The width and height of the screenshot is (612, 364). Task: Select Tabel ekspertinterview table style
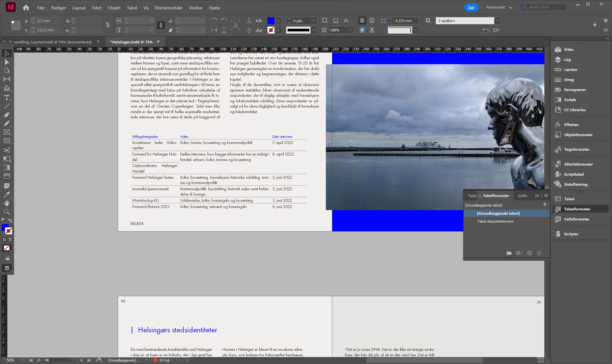pos(495,221)
